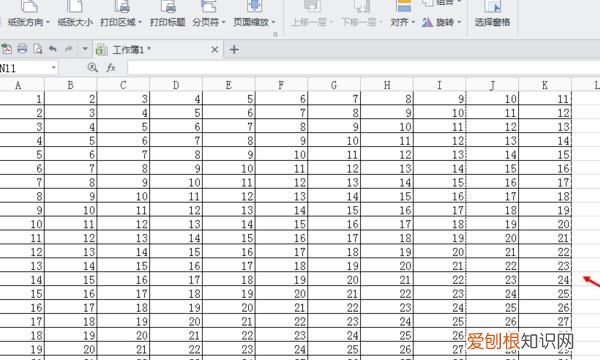
Task: Select the column H cell containing 20
Action: point(387,266)
